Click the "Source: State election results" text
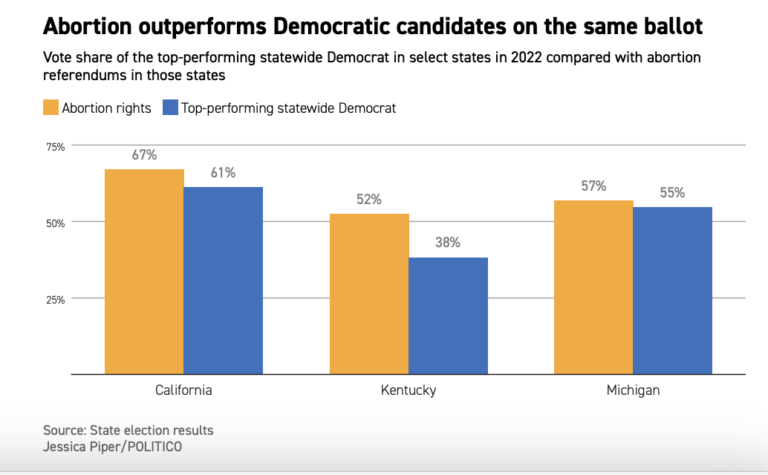Image resolution: width=768 pixels, height=475 pixels. (128, 430)
